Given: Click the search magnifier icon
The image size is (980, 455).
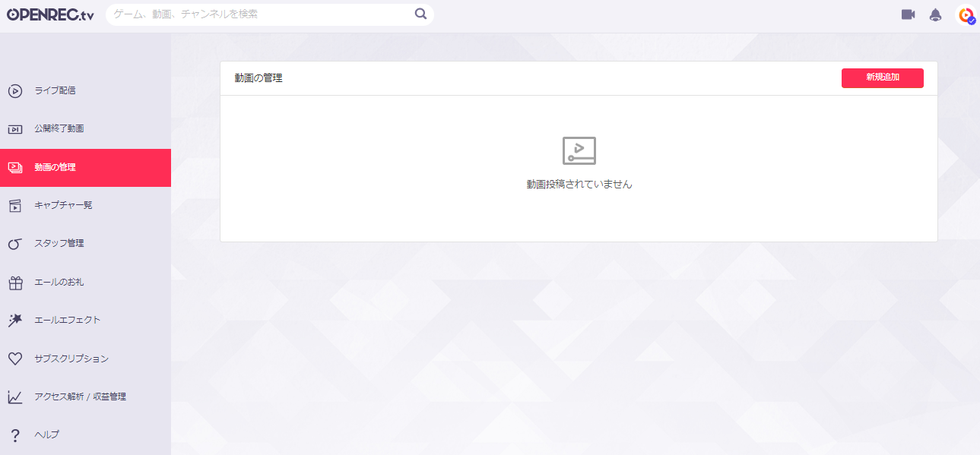Looking at the screenshot, I should click(x=420, y=14).
